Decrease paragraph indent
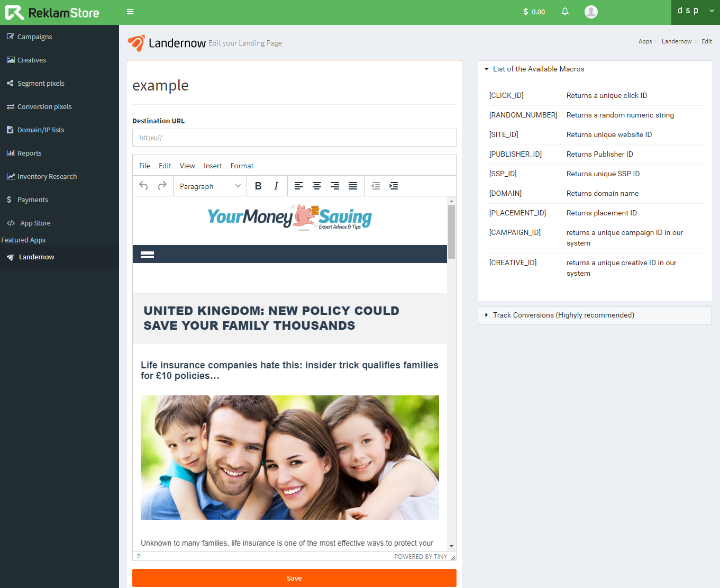 (x=376, y=186)
